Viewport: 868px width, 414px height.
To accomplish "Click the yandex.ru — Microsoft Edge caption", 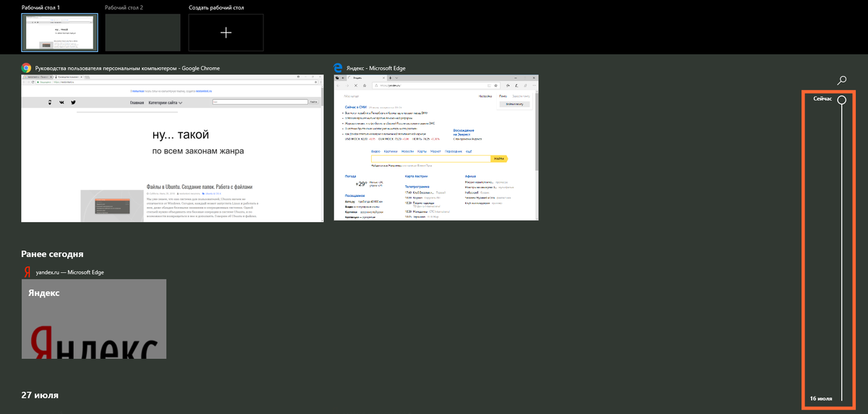I will point(69,272).
